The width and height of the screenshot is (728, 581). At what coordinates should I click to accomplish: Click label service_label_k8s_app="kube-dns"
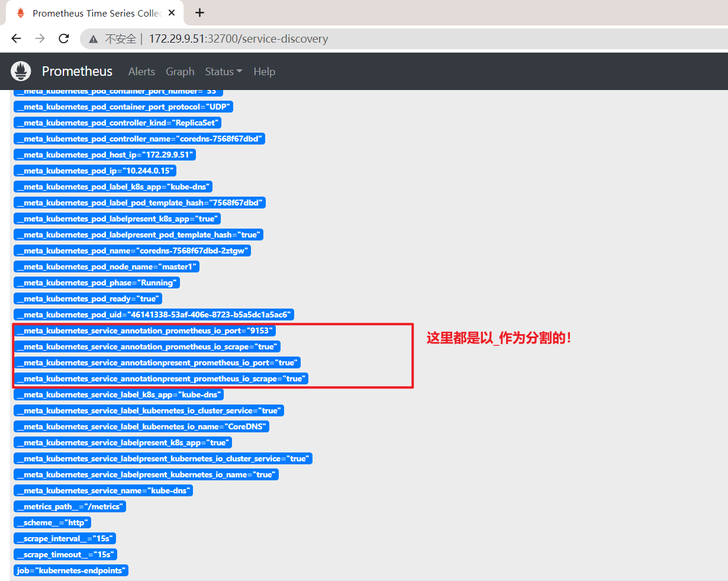(x=119, y=394)
